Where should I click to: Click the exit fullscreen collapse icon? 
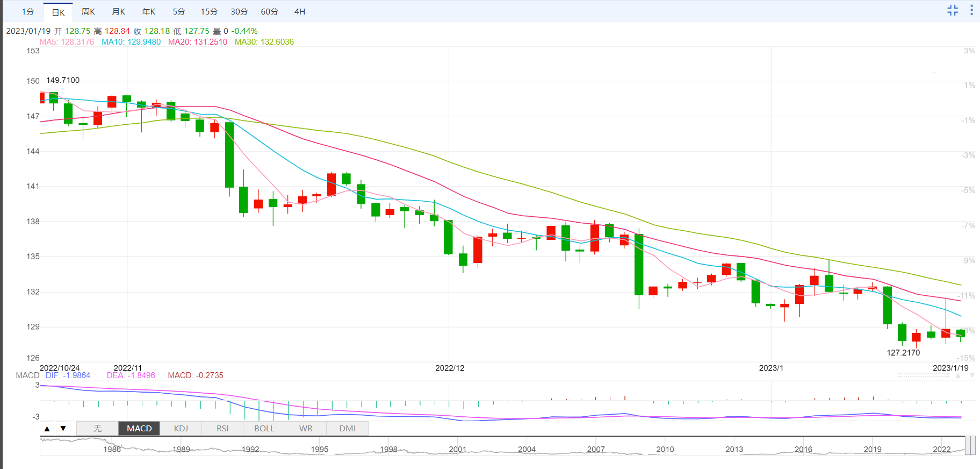click(953, 10)
